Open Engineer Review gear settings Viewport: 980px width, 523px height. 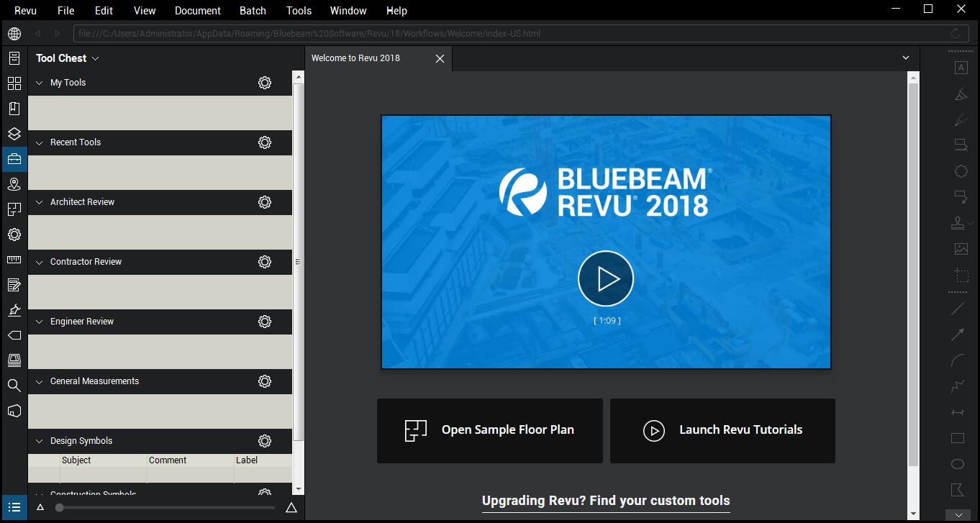pyautogui.click(x=265, y=322)
